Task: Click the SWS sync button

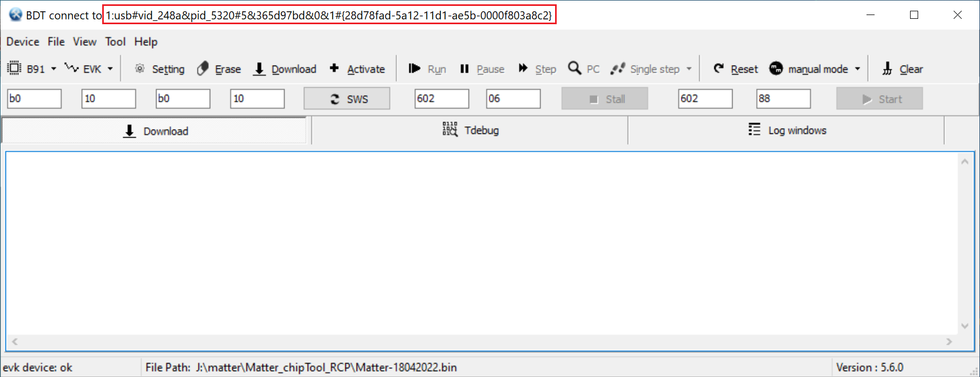Action: [x=347, y=99]
